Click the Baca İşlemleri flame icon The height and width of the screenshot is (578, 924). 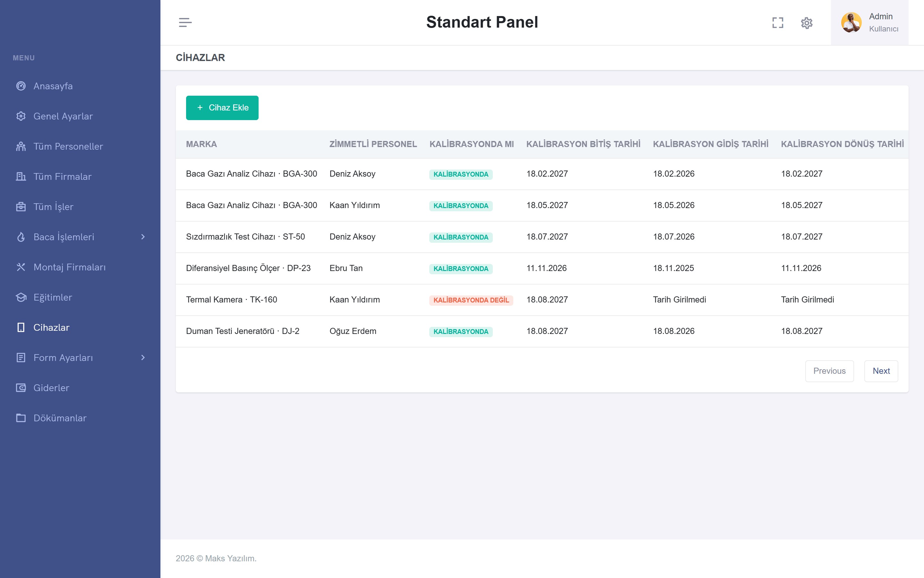[21, 237]
